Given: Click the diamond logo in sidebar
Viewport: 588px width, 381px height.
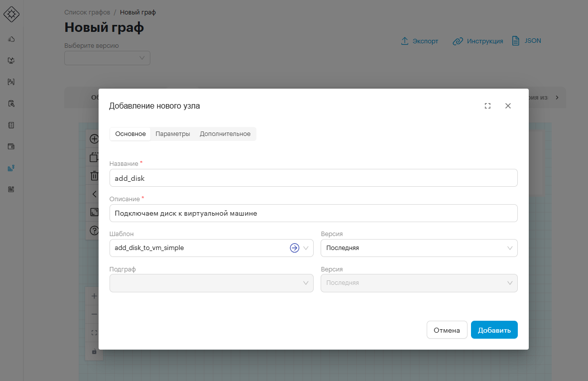Looking at the screenshot, I should [11, 14].
